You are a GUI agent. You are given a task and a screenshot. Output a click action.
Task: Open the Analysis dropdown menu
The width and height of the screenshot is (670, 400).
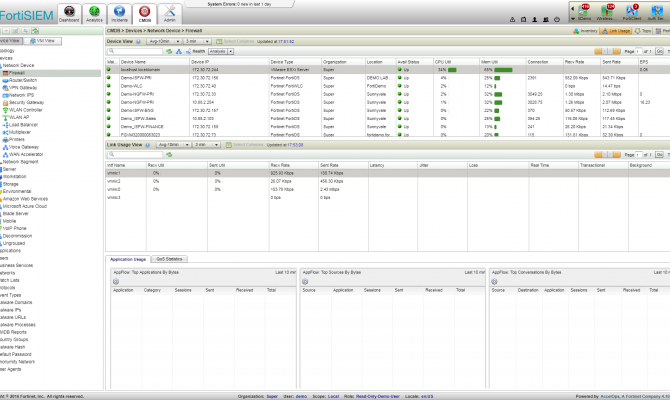[x=221, y=50]
